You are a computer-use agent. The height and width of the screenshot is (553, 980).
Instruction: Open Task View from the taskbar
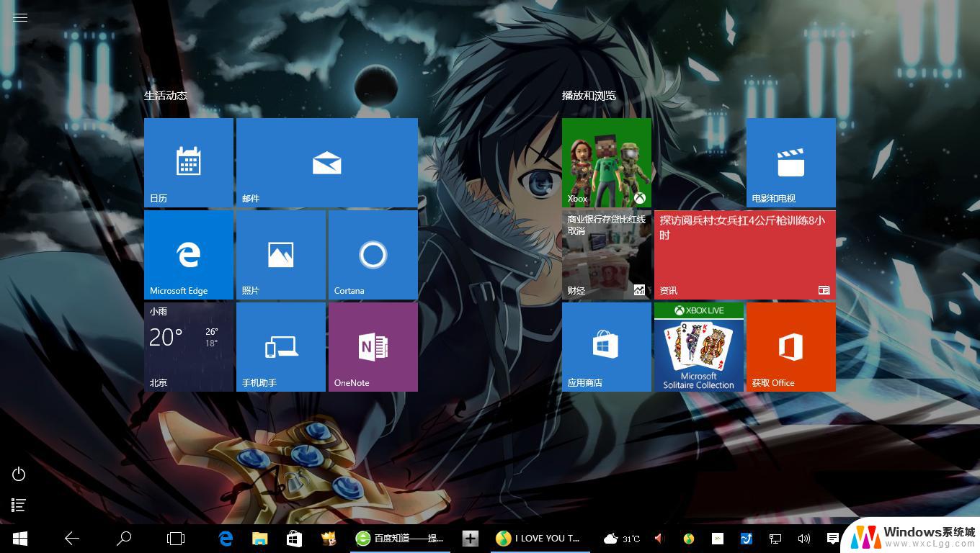tap(176, 538)
